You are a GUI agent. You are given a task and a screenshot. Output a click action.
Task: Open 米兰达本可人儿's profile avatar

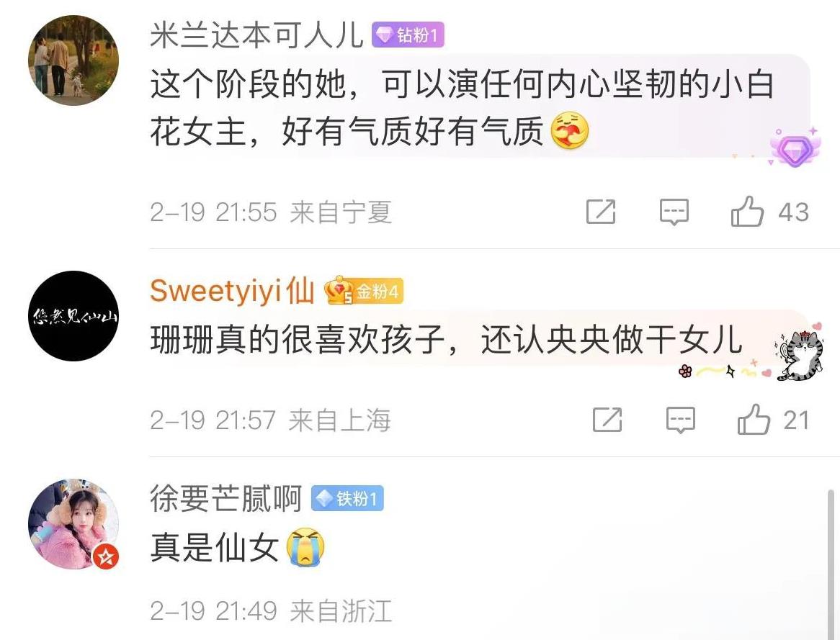coord(73,60)
